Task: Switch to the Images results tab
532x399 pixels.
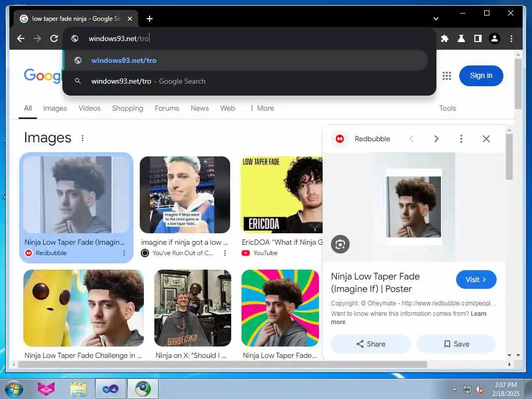Action: [55, 108]
